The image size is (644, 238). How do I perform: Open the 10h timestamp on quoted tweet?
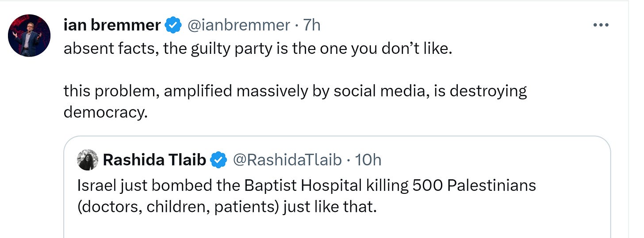click(x=368, y=160)
